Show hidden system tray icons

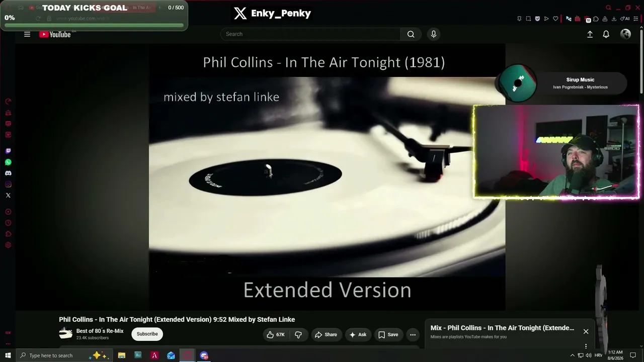(x=572, y=355)
